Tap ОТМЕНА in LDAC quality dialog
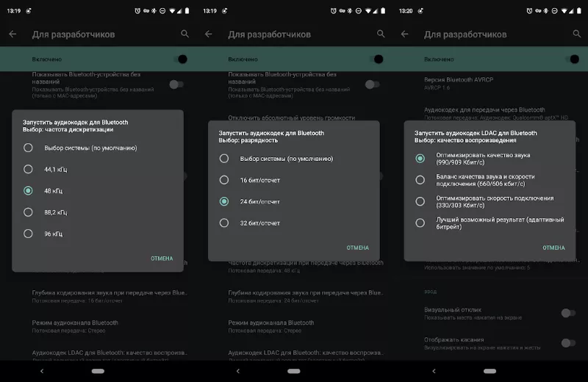Screen dimensions: 588x382 [x=553, y=248]
